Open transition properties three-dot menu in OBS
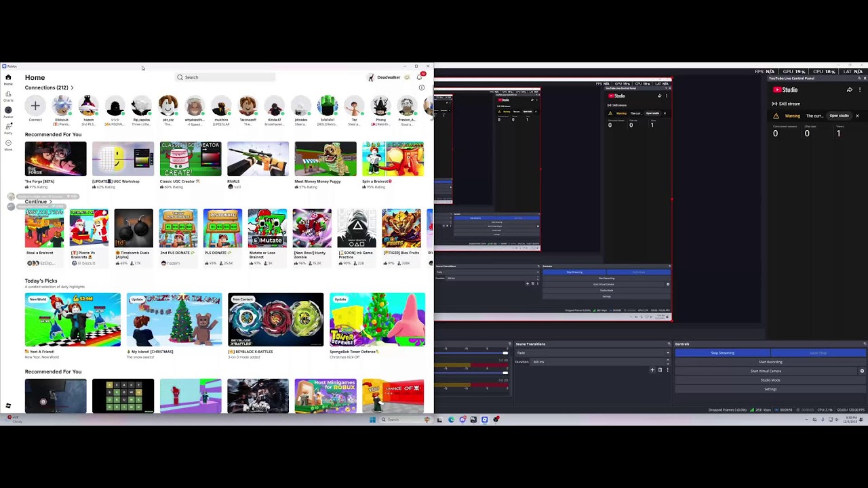 tap(667, 370)
